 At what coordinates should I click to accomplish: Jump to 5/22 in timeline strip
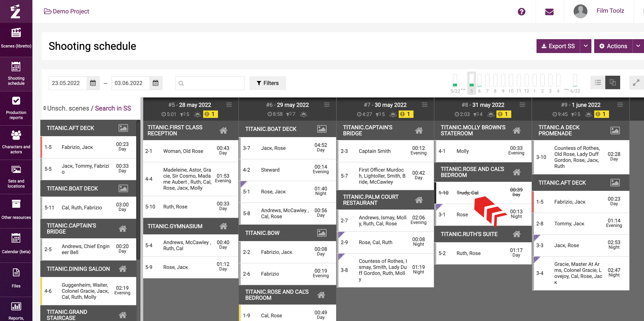[455, 84]
